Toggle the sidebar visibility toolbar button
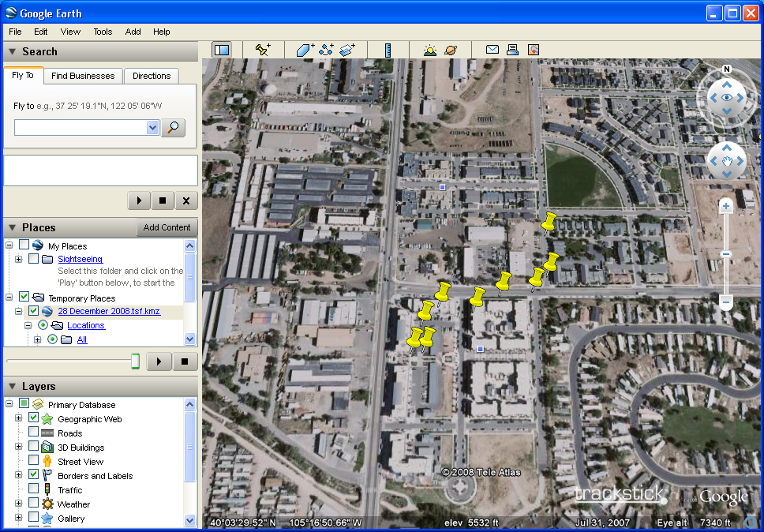This screenshot has height=532, width=764. [222, 50]
